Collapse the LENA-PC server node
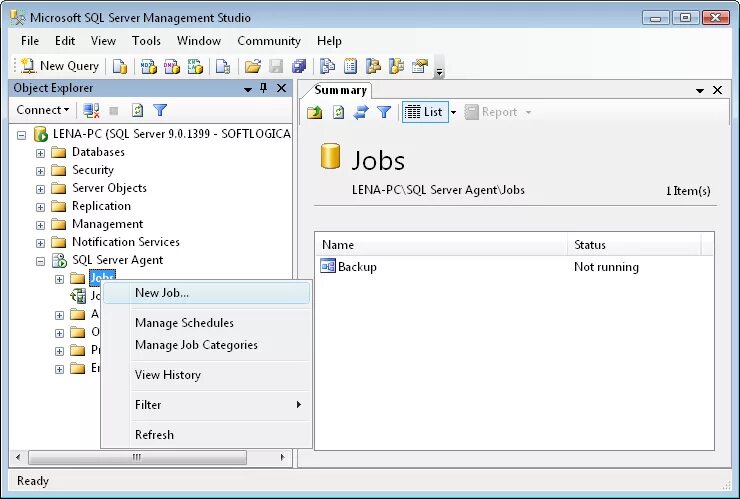Screen dimensions: 740x499 pos(21,135)
